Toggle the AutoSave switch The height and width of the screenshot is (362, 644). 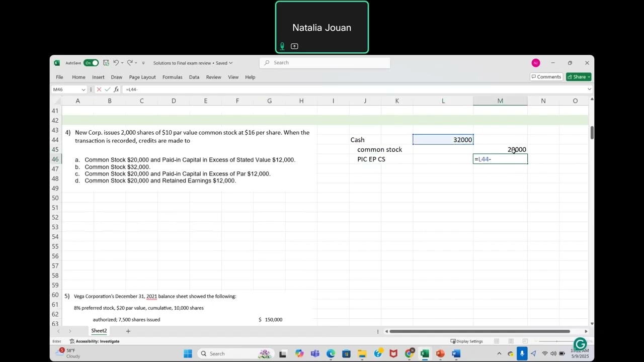[x=91, y=63]
